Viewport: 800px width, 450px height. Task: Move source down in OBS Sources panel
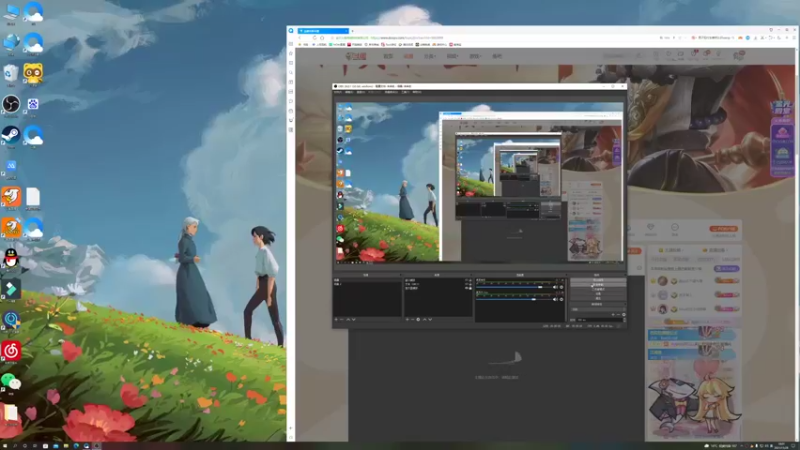(x=430, y=319)
